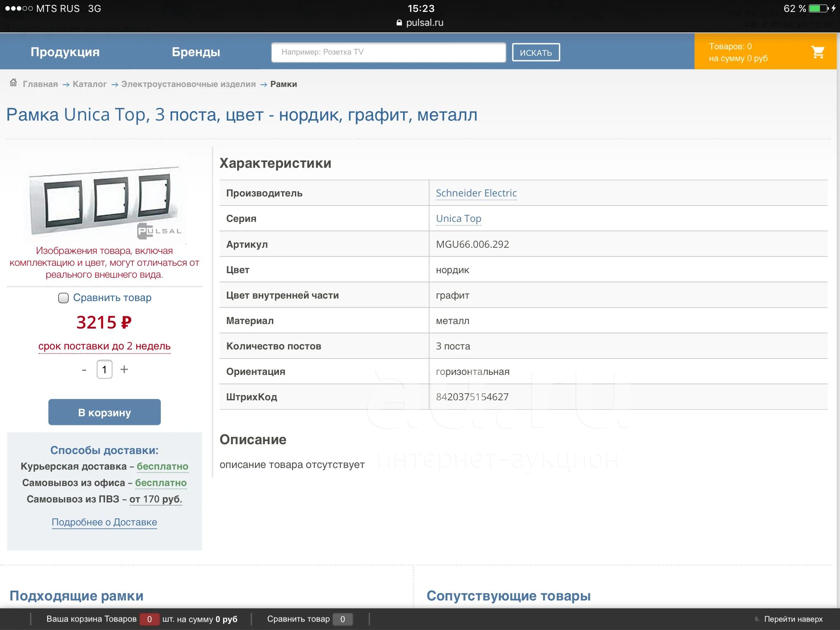The width and height of the screenshot is (840, 630).
Task: Select barcode value 8420375154627
Action: coord(472,397)
